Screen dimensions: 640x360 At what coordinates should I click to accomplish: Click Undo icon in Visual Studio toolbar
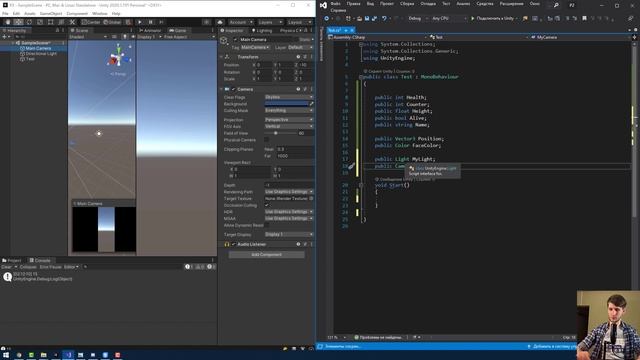coord(384,18)
